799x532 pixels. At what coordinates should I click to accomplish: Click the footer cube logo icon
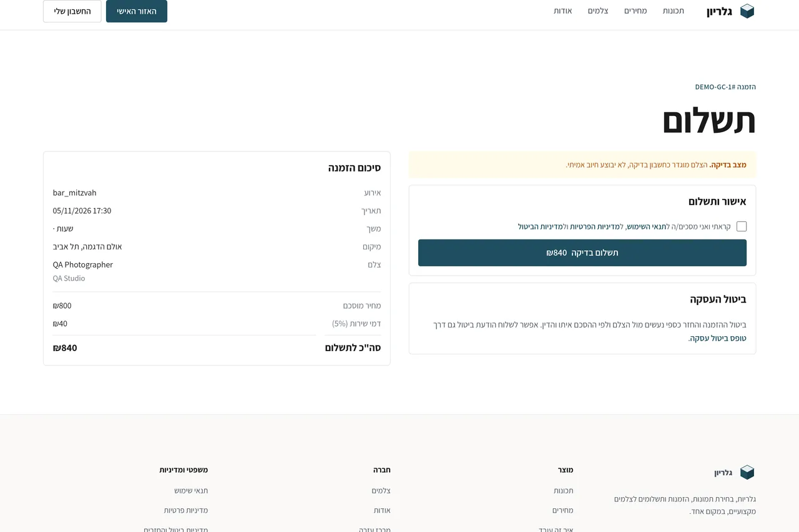747,472
